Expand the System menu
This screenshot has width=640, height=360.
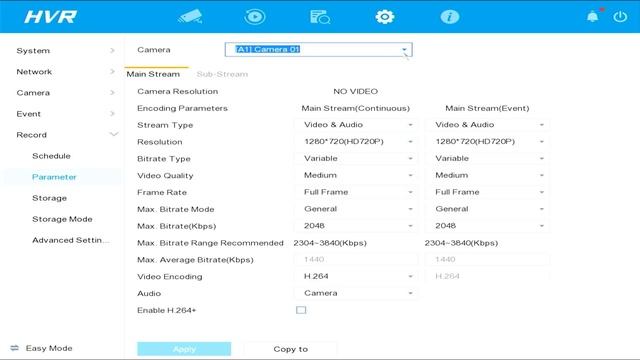click(x=61, y=51)
